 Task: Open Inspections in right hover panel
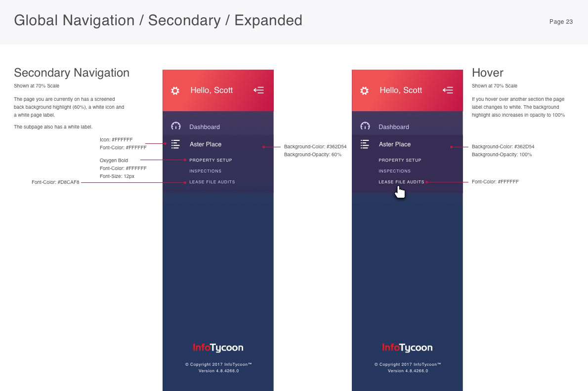(394, 171)
